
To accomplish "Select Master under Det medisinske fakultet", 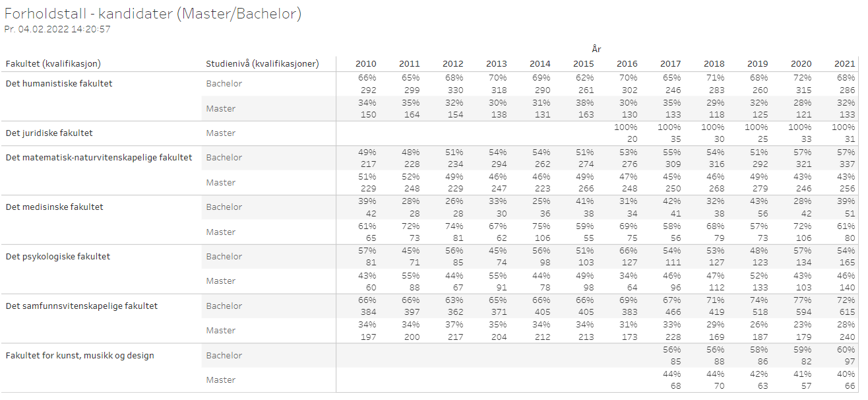I will (221, 232).
